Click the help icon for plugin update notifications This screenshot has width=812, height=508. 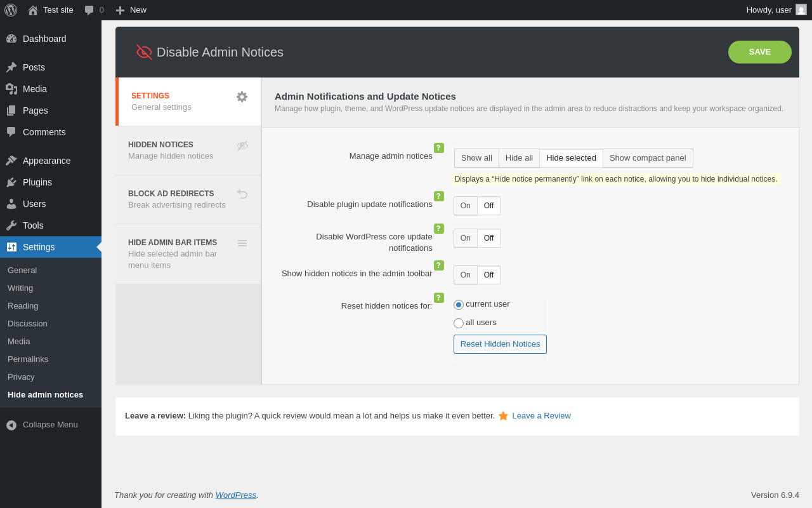[439, 196]
